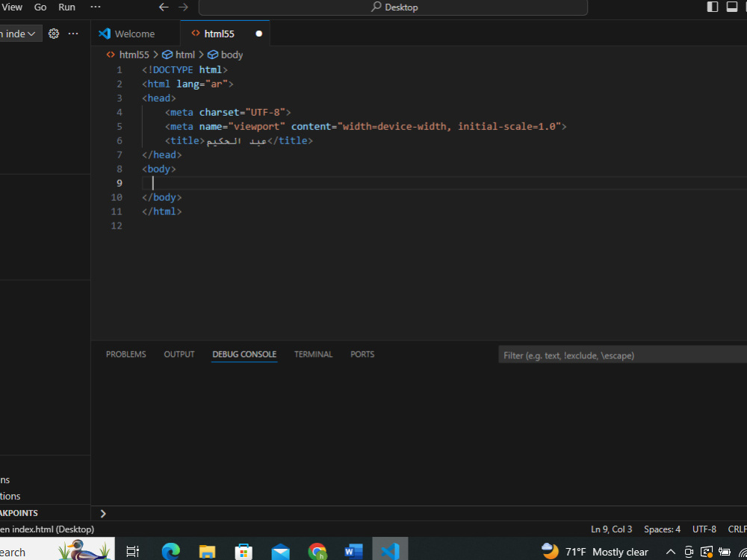
Task: Show hidden system tray icons chevron
Action: click(670, 552)
